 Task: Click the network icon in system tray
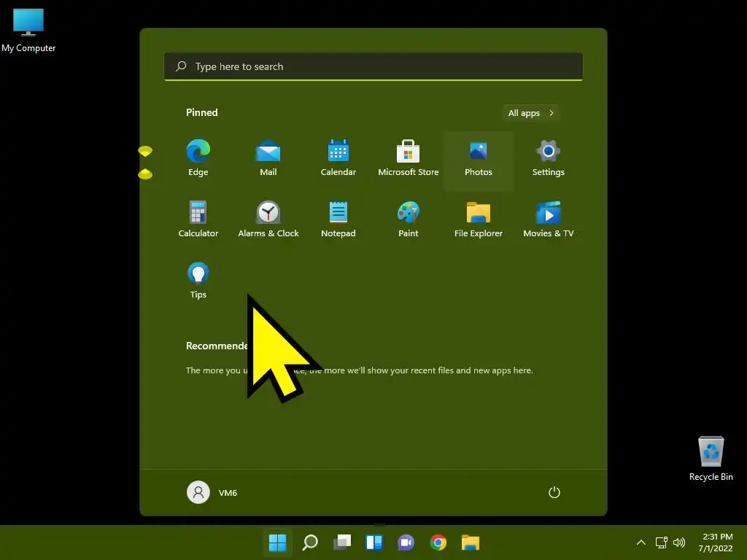point(661,542)
